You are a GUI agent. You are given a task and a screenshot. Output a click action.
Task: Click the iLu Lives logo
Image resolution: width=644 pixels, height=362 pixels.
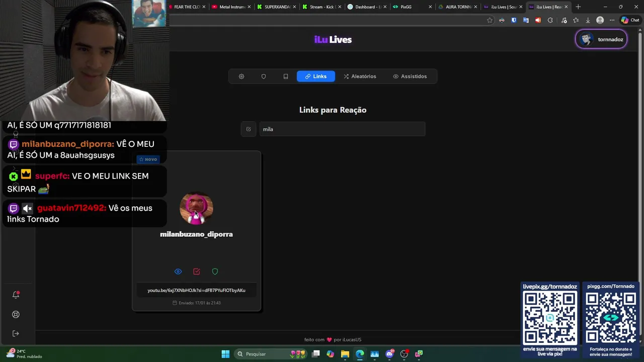333,40
